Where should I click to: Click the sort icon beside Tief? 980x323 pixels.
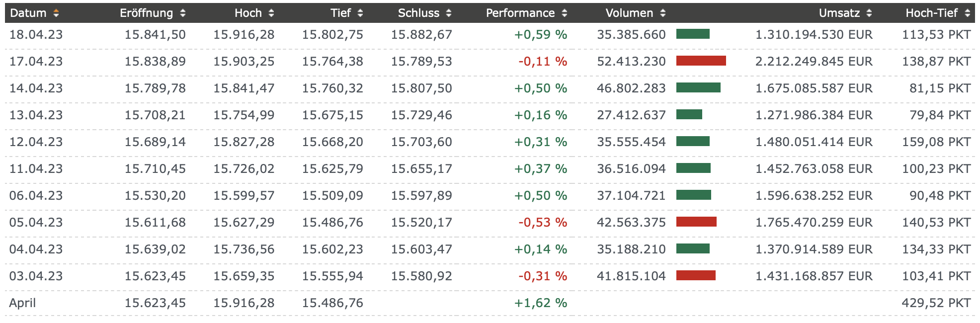click(x=360, y=13)
